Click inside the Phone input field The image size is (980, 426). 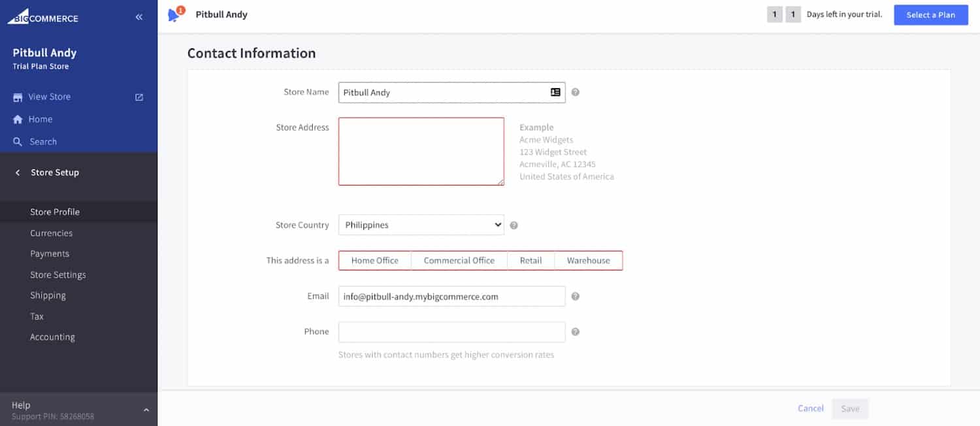(451, 331)
